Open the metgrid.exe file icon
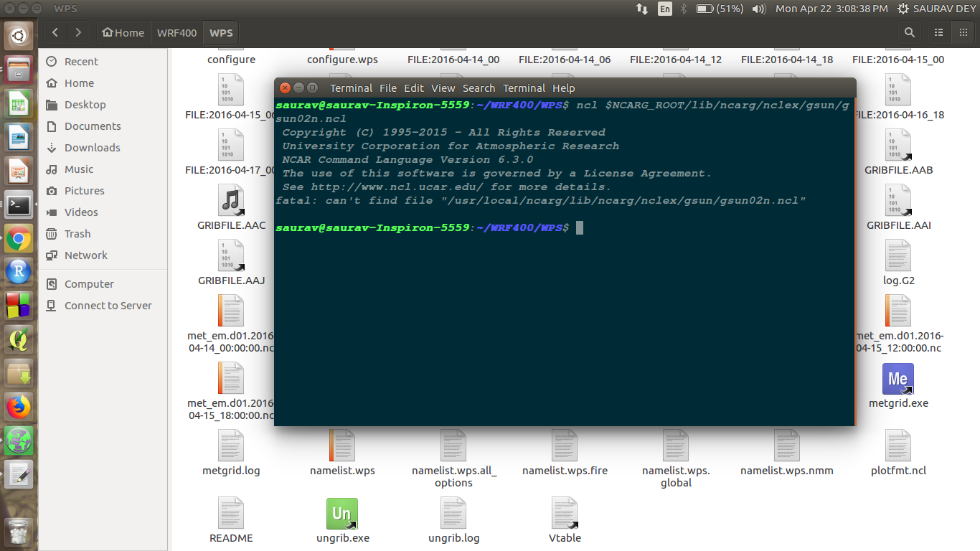Screen dimensions: 980x551 tap(898, 379)
